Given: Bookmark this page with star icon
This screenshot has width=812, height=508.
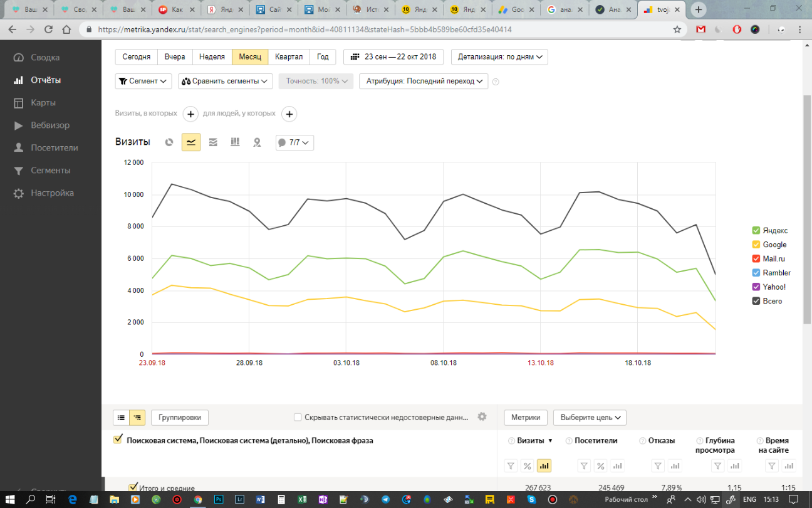Looking at the screenshot, I should click(x=677, y=29).
